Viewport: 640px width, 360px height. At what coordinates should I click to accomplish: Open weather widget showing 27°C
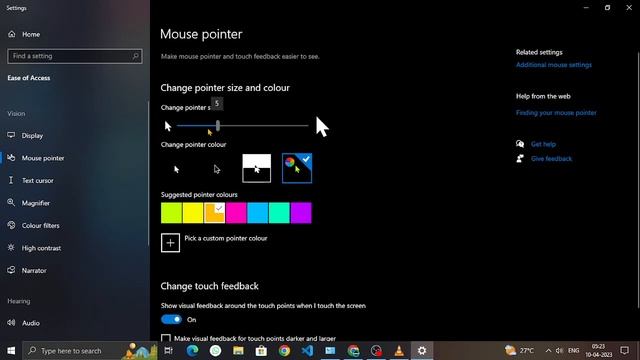(520, 351)
